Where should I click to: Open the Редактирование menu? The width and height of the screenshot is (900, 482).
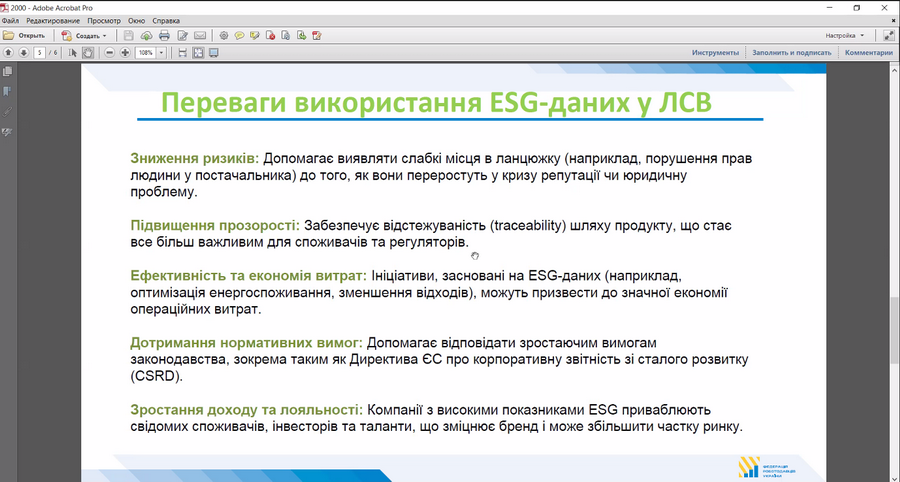53,20
